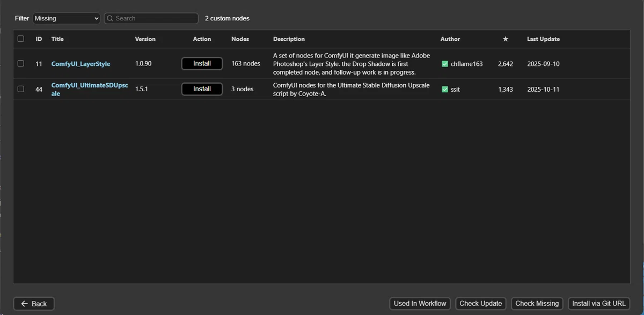Toggle the select-all checkbox in header
This screenshot has width=644, height=315.
point(21,39)
